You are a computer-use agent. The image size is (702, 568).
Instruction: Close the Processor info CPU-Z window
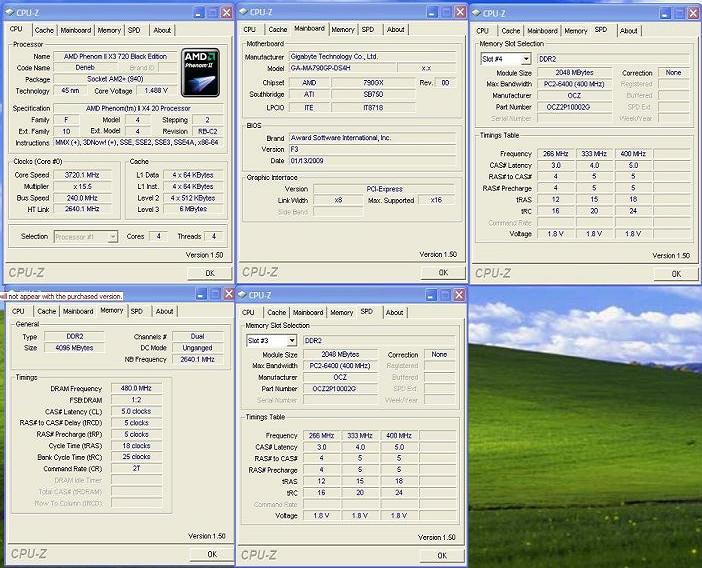pos(225,12)
